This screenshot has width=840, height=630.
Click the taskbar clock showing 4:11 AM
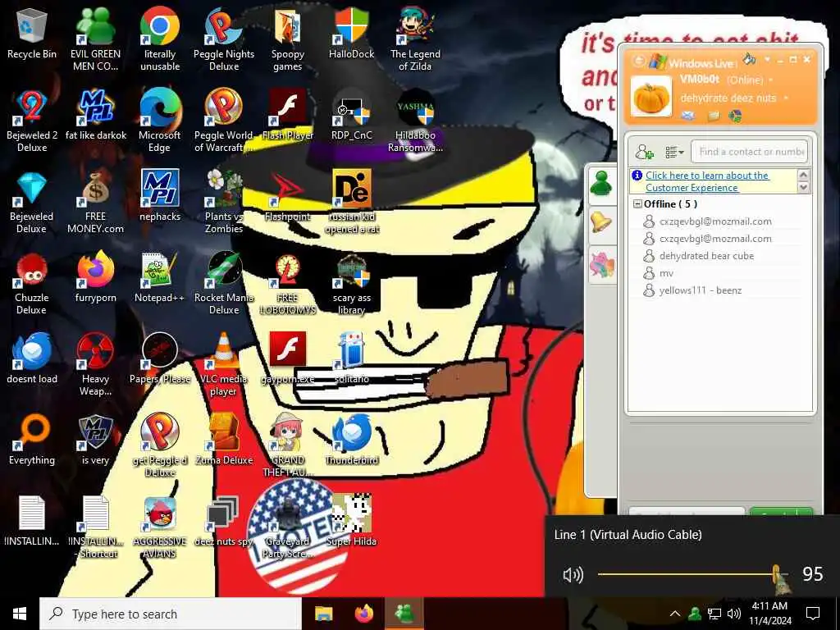point(769,614)
